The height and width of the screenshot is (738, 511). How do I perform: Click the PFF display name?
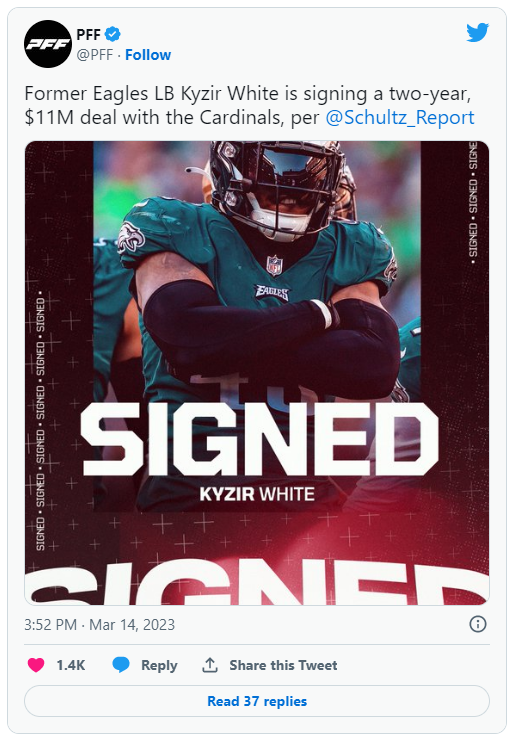[88, 34]
